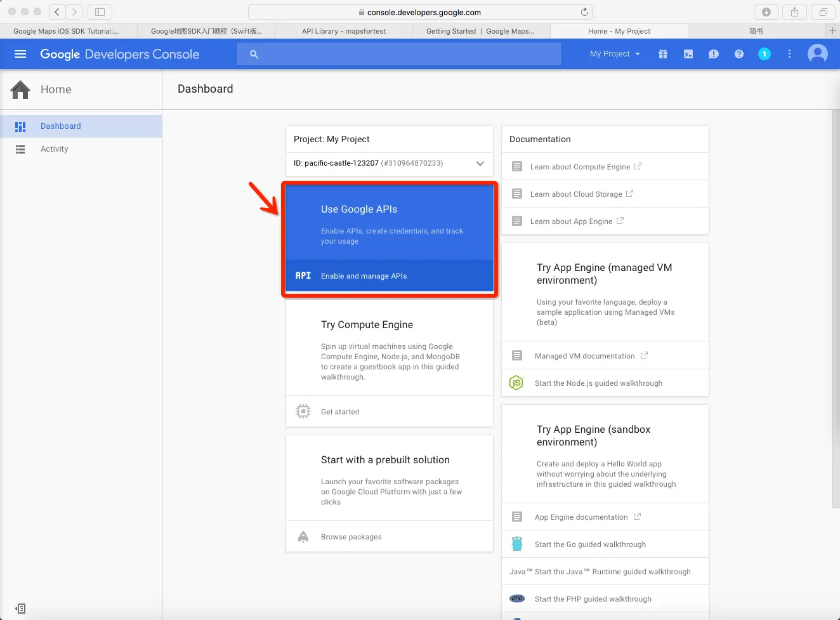Viewport: 840px width, 620px height.
Task: Select Activity in the sidebar
Action: click(x=81, y=149)
